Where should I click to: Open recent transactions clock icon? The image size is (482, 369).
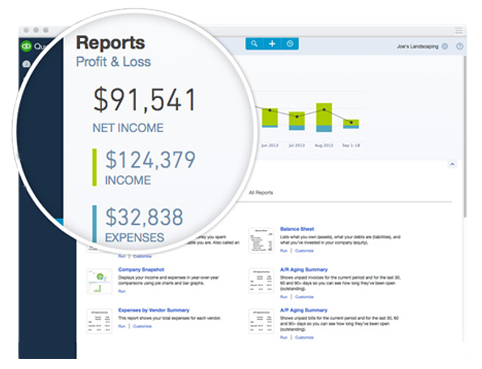coord(290,44)
